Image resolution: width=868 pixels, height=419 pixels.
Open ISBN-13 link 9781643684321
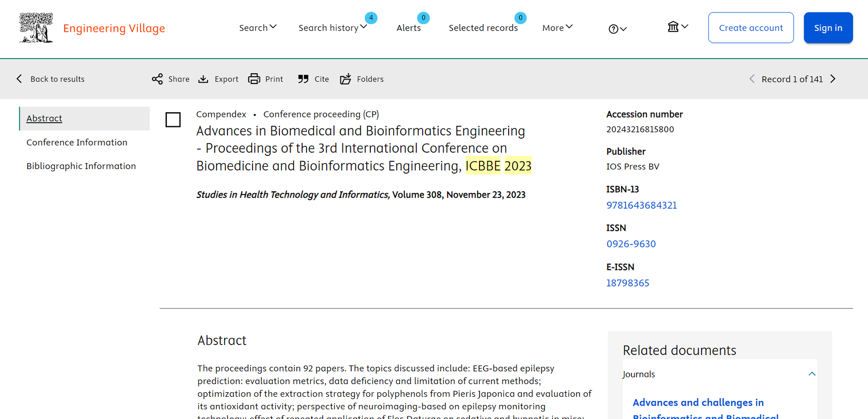point(641,205)
